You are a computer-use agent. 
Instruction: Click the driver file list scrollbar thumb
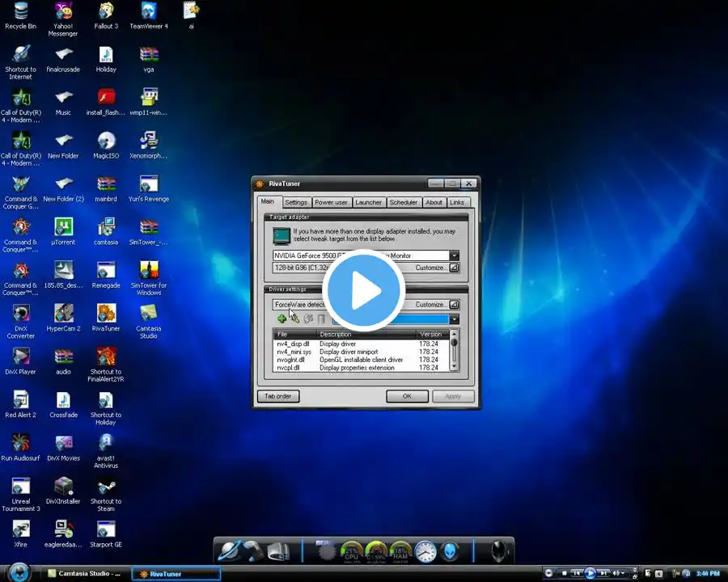pos(454,343)
